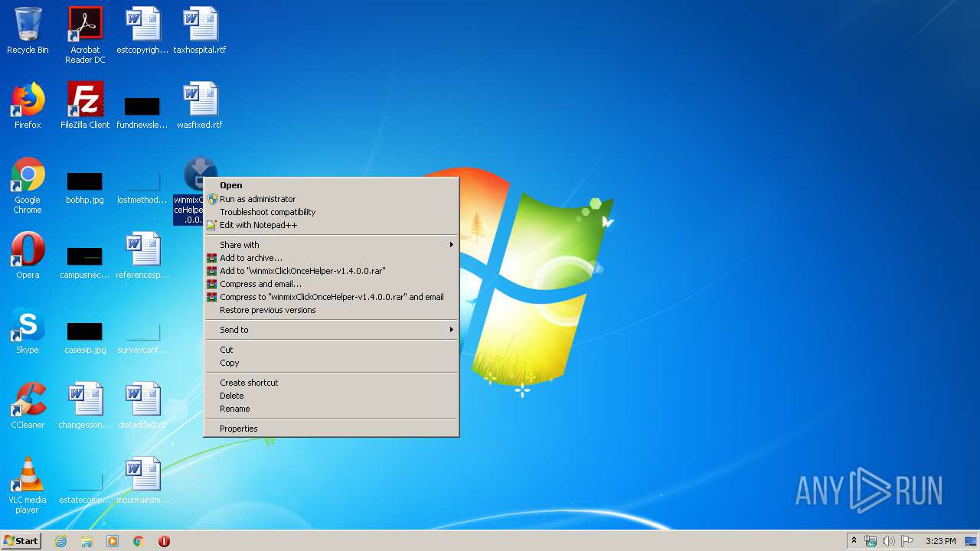Viewport: 980px width, 551px height.
Task: Launch Opera browser desktop shortcut
Action: click(28, 256)
